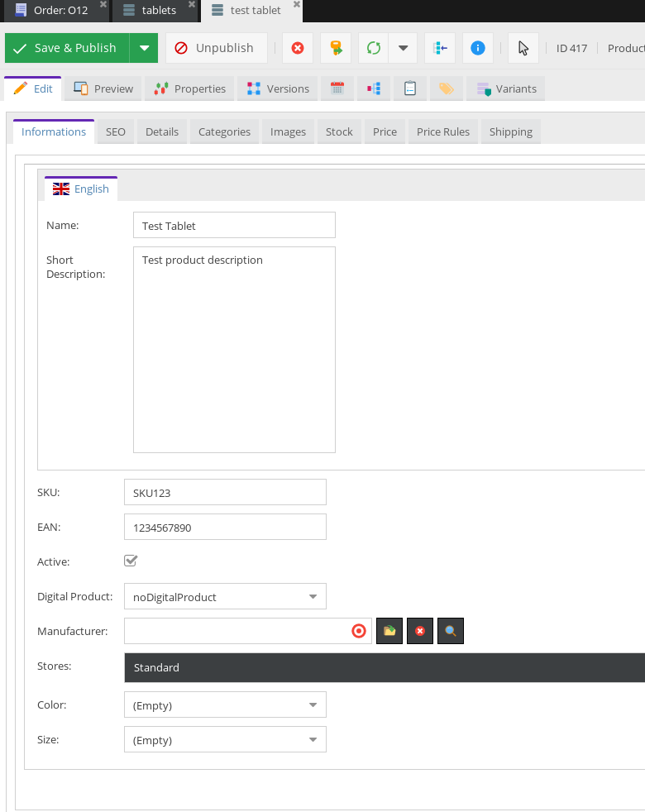Open the Properties tab

pos(189,88)
